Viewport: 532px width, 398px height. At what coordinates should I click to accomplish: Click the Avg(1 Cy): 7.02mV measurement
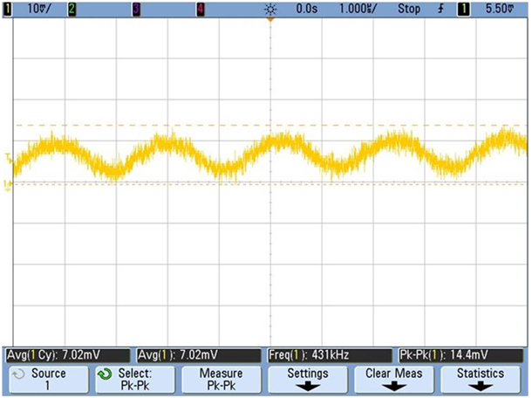[x=67, y=355]
